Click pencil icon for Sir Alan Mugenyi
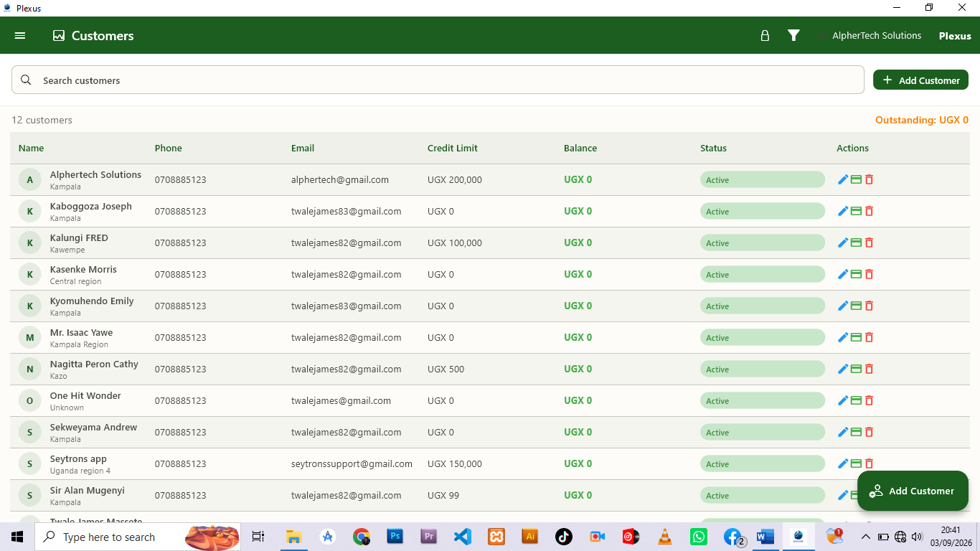The width and height of the screenshot is (980, 551). pyautogui.click(x=843, y=495)
